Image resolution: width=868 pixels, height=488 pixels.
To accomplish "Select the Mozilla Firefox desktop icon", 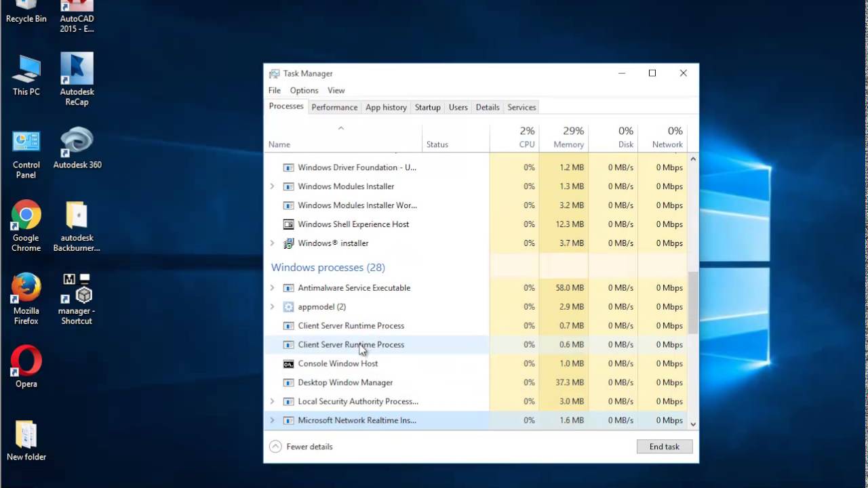I will 26,299.
